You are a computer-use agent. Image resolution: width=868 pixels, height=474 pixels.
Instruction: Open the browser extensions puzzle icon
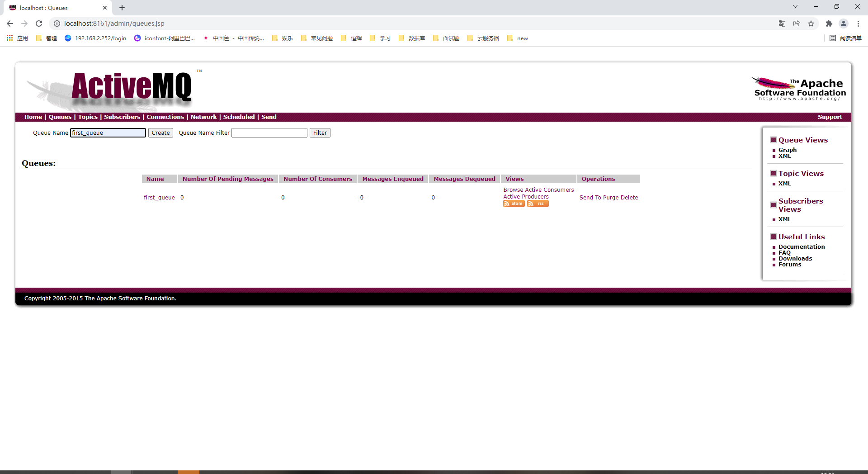[x=829, y=24]
